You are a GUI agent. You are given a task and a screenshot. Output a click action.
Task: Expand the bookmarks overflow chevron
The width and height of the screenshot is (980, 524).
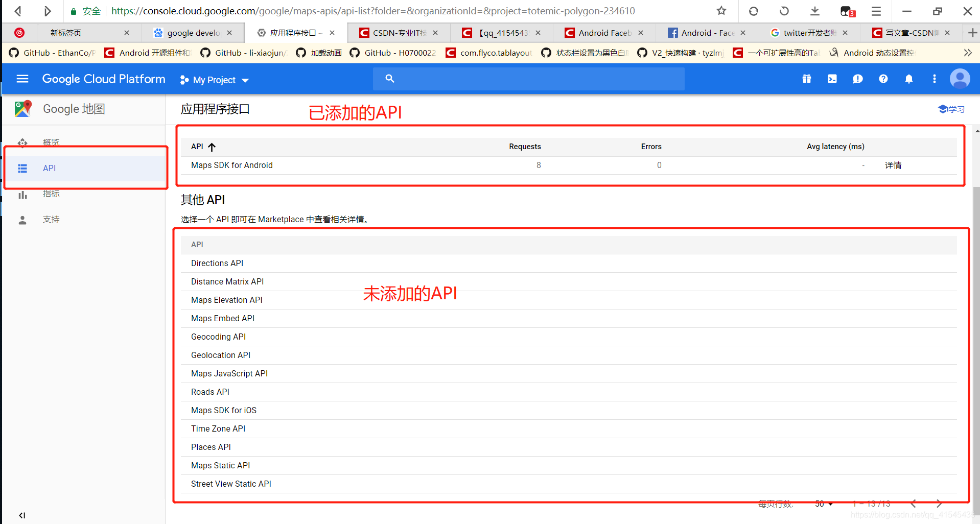pos(968,53)
